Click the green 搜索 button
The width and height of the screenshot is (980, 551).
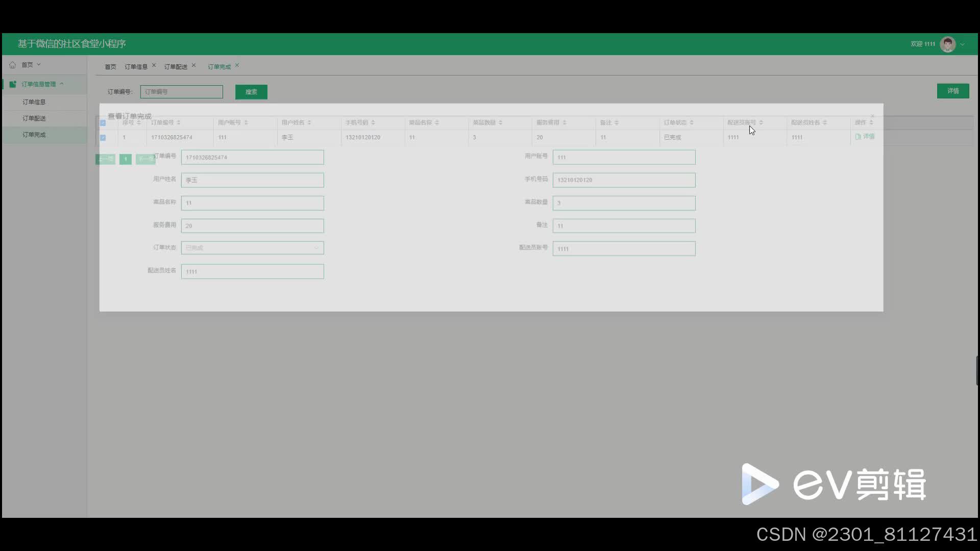[x=251, y=92]
